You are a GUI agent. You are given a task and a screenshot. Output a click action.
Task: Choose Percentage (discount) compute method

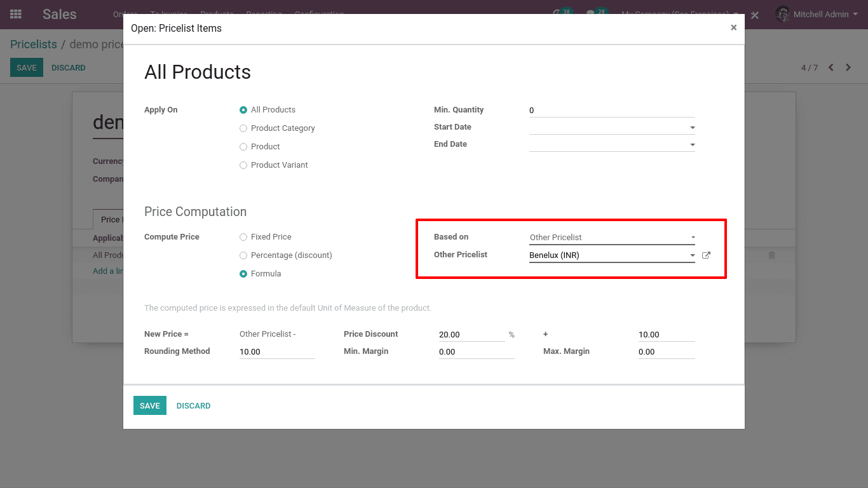(243, 255)
